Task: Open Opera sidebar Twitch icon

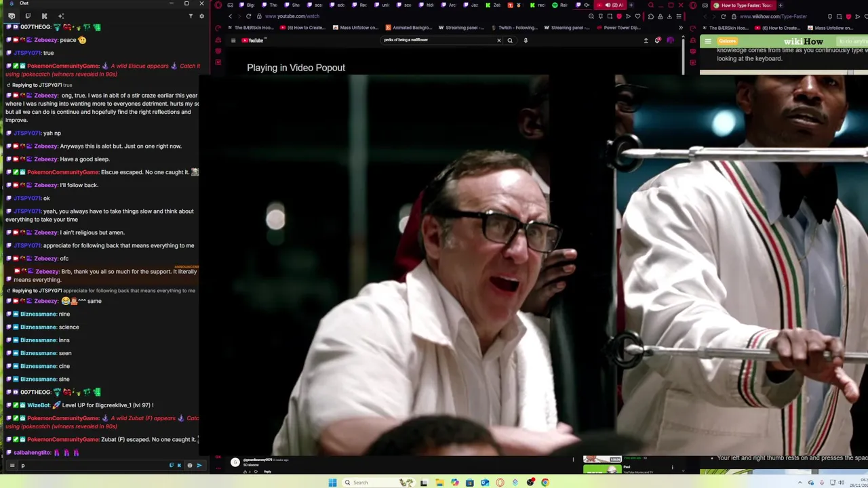Action: (218, 51)
